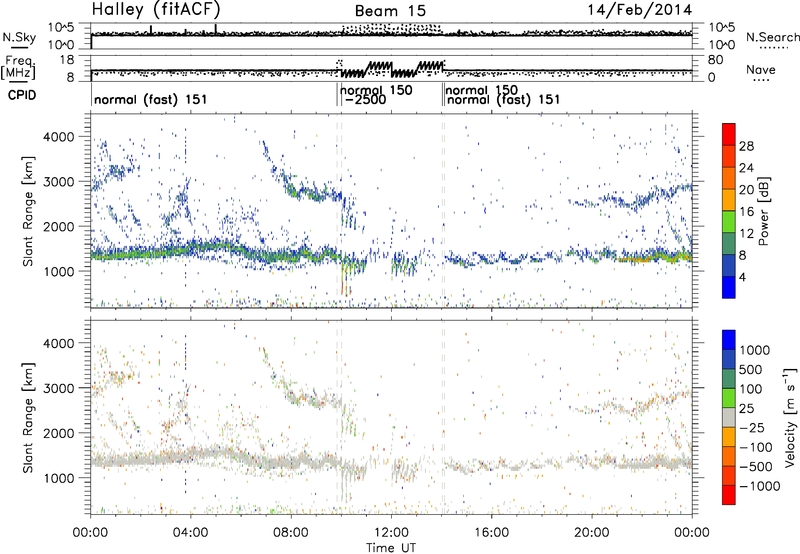This screenshot has height=554, width=800.
Task: Click the '-2500' CPID value
Action: 365,99
